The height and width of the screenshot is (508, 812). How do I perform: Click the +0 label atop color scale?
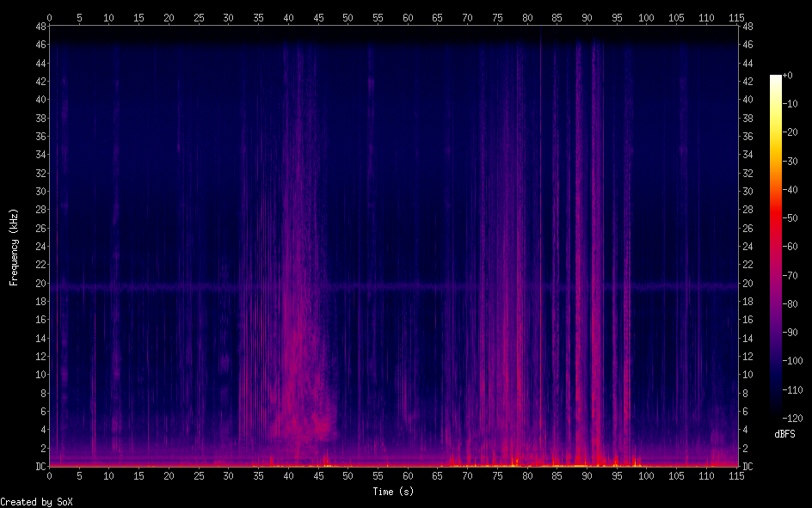pos(789,77)
